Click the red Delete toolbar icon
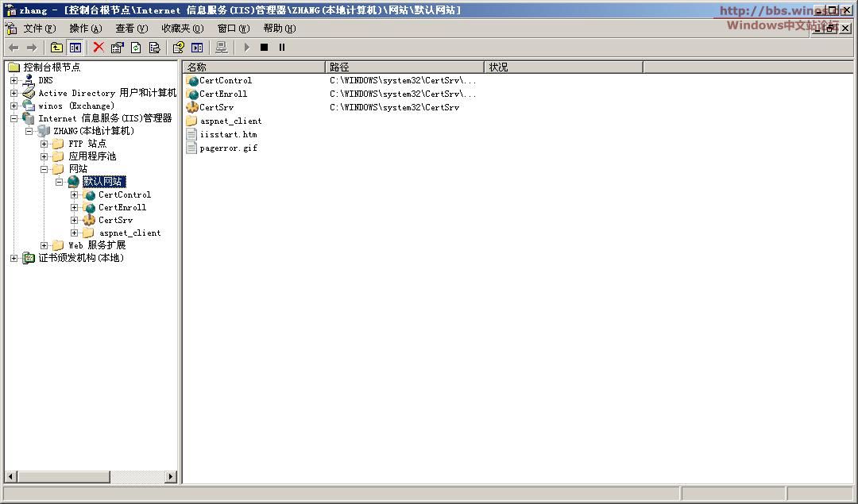858x504 pixels. [x=99, y=48]
